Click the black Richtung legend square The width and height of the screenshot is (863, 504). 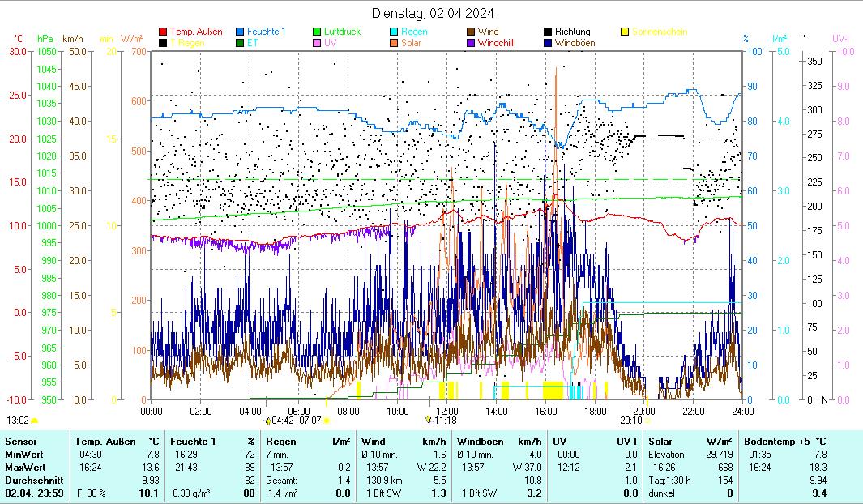click(x=549, y=32)
